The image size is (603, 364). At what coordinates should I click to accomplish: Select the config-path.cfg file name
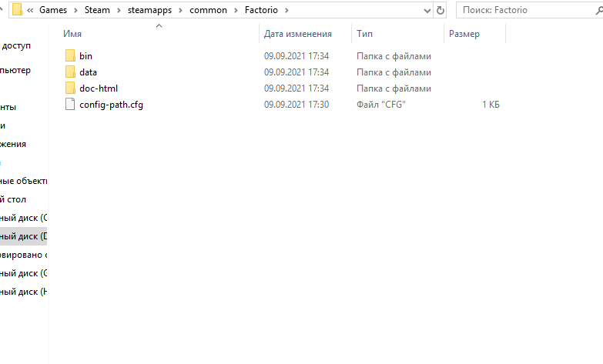point(111,105)
